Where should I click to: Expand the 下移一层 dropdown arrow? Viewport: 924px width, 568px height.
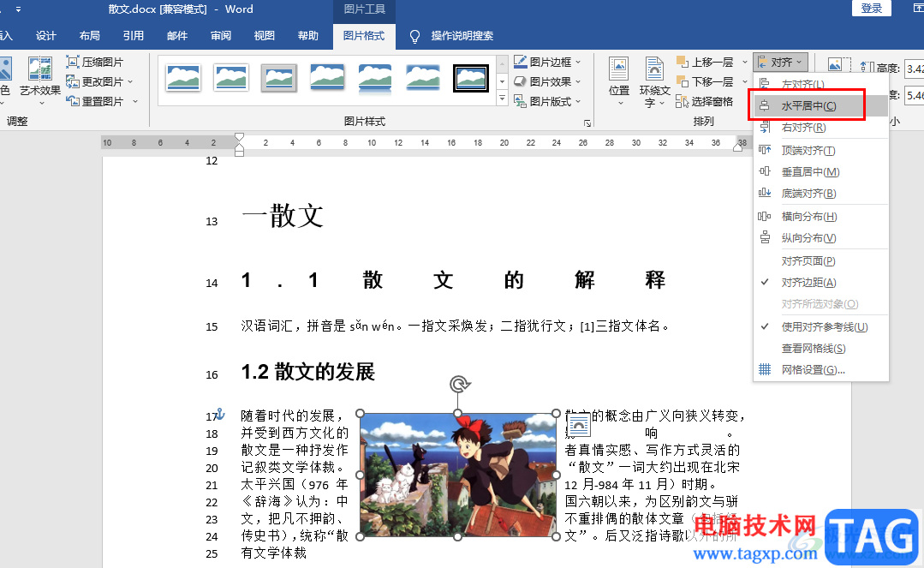tap(744, 81)
